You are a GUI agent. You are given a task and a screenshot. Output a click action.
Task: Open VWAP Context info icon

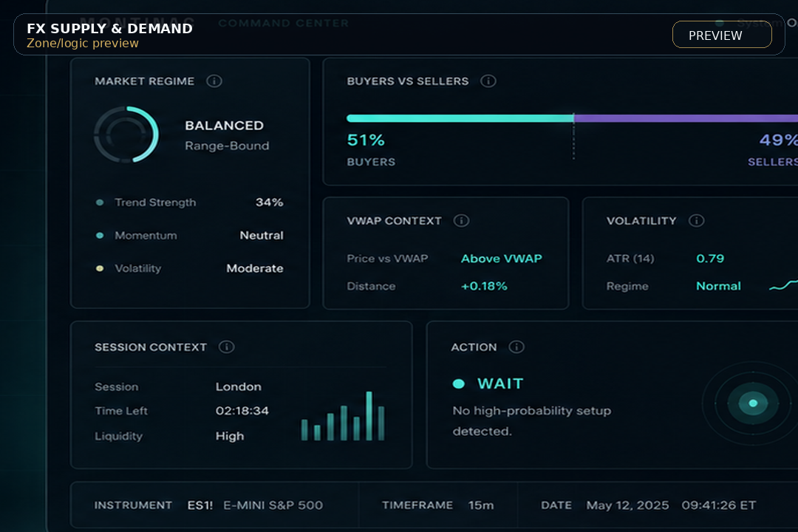461,220
